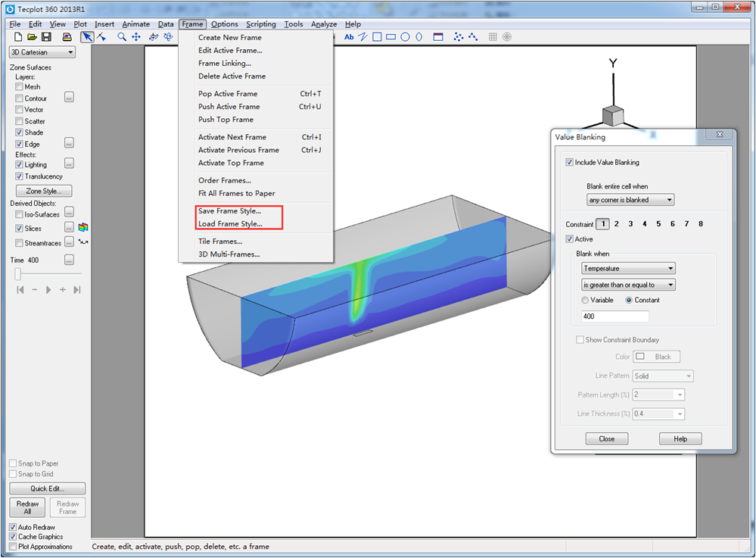
Task: Select Tile Frames menu entry
Action: pos(220,241)
